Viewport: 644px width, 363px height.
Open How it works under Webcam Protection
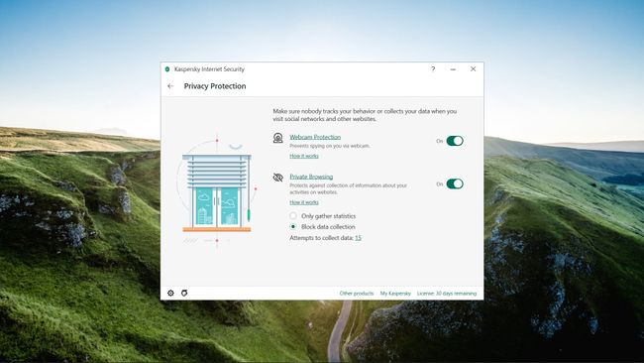(x=304, y=156)
